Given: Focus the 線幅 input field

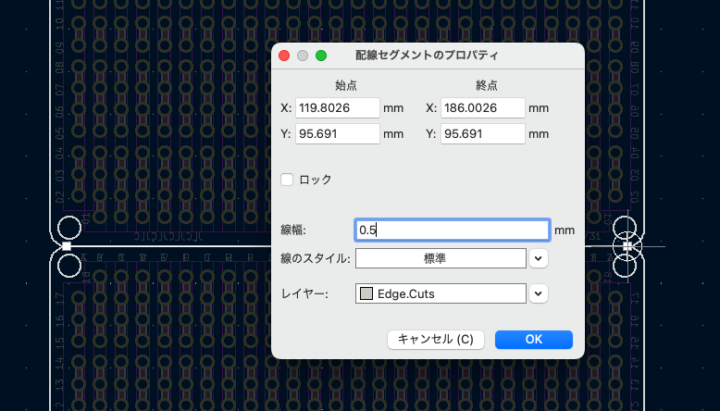Looking at the screenshot, I should (452, 230).
